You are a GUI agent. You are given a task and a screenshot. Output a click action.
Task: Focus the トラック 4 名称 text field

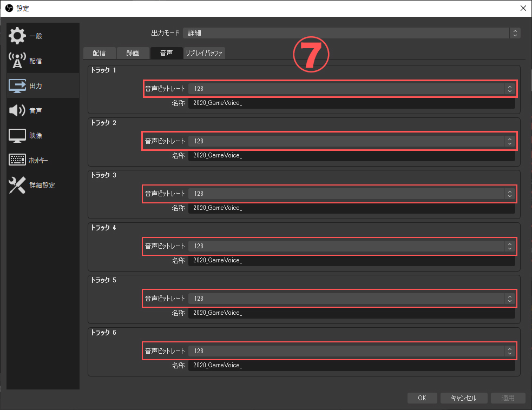click(x=351, y=260)
